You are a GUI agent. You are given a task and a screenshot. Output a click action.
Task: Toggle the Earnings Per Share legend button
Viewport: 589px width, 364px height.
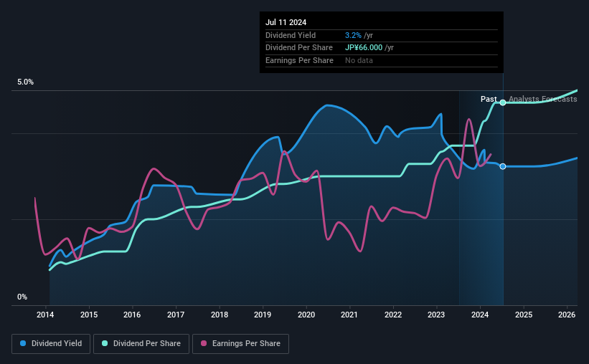pyautogui.click(x=240, y=344)
